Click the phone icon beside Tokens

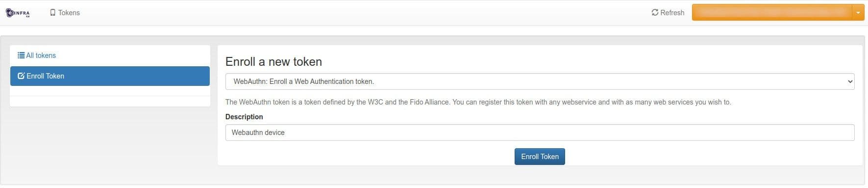coord(53,13)
